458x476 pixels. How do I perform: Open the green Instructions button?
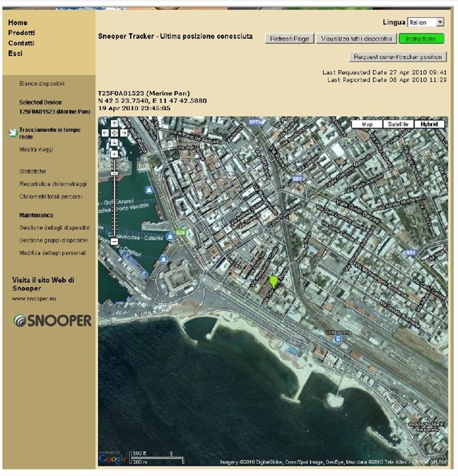coord(421,39)
